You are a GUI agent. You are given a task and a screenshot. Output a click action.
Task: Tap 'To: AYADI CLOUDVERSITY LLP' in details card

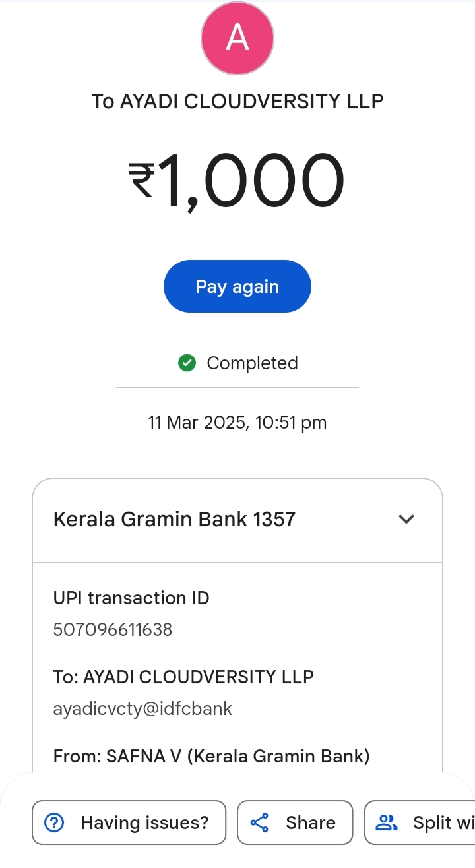pos(183,677)
